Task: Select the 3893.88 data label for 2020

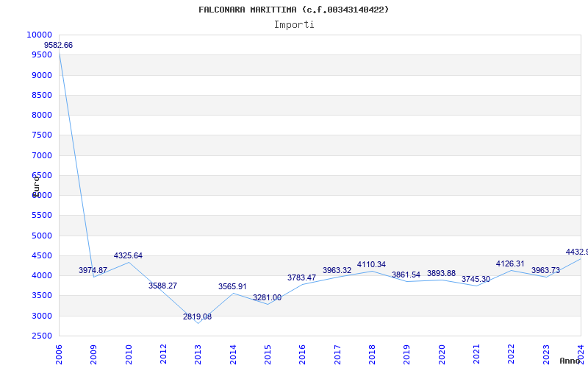Action: 442,273
